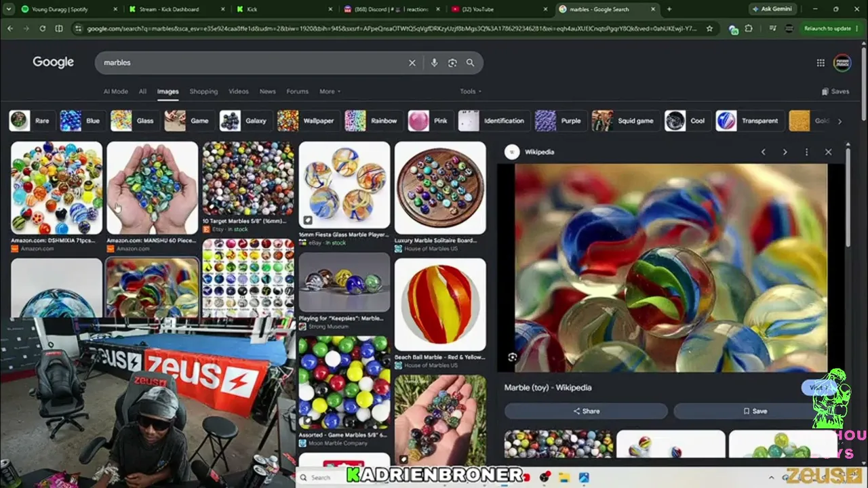Click the Google logo
The height and width of the screenshot is (488, 868).
53,62
